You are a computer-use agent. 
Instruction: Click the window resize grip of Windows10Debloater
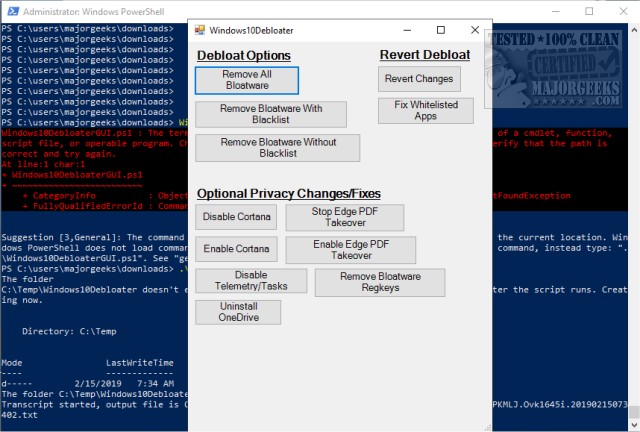pyautogui.click(x=487, y=427)
